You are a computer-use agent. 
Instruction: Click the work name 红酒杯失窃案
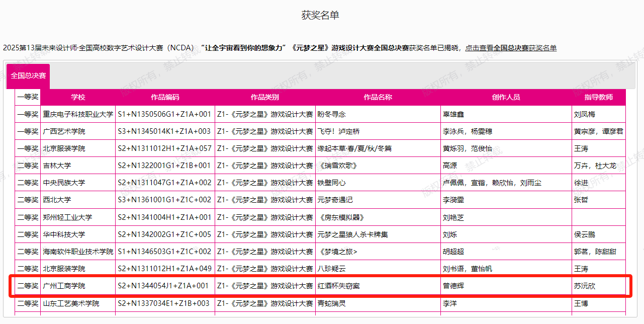coord(338,286)
